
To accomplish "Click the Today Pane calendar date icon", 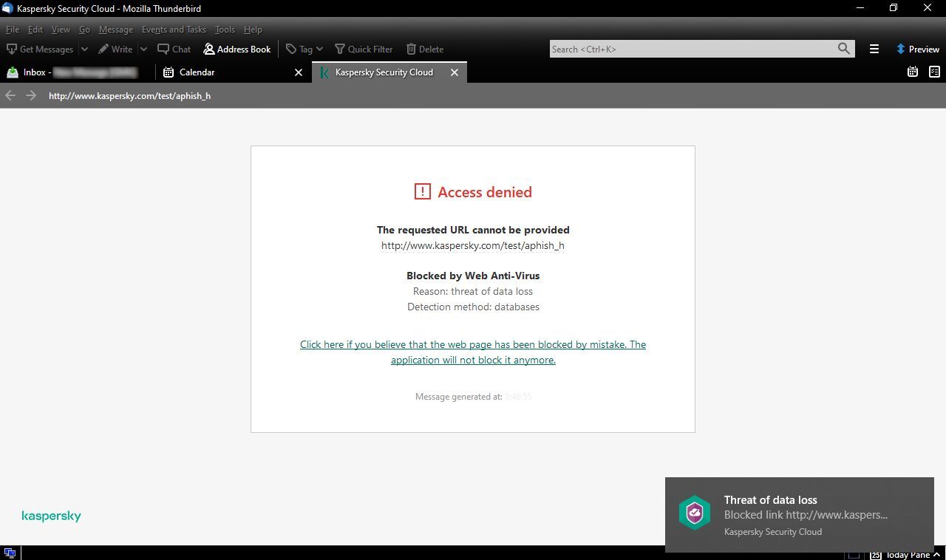I will click(x=876, y=555).
